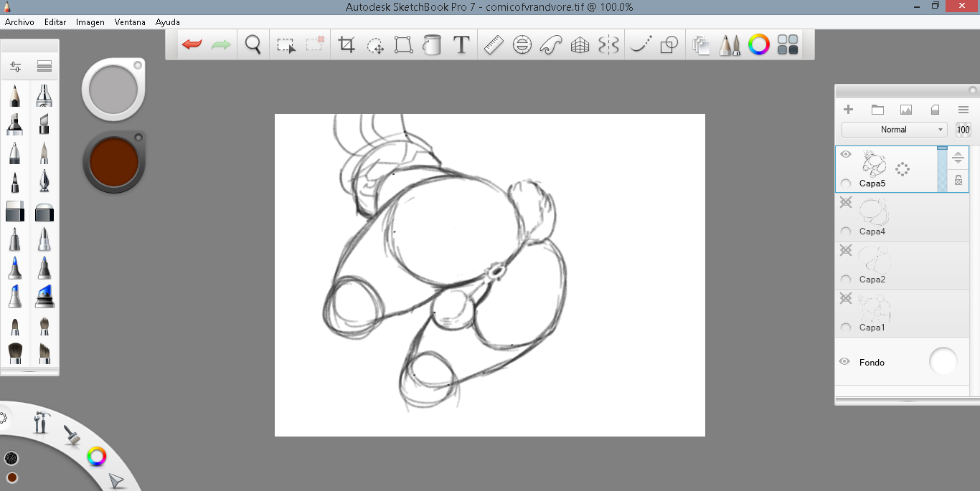Open the Imagen menu
This screenshot has width=980, height=491.
[x=90, y=22]
